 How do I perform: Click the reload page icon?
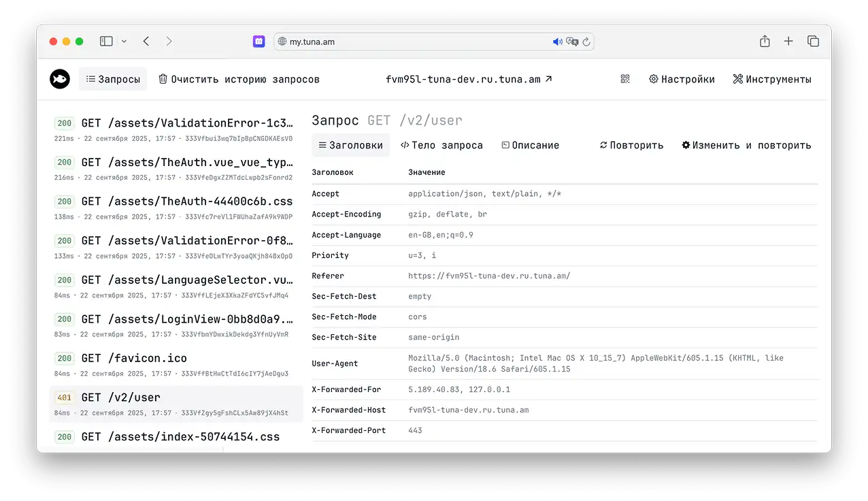click(586, 42)
